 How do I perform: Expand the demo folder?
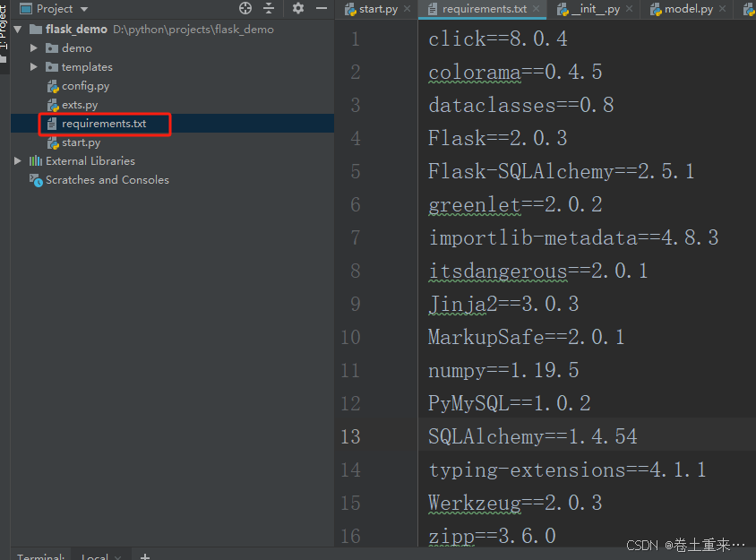pos(34,48)
